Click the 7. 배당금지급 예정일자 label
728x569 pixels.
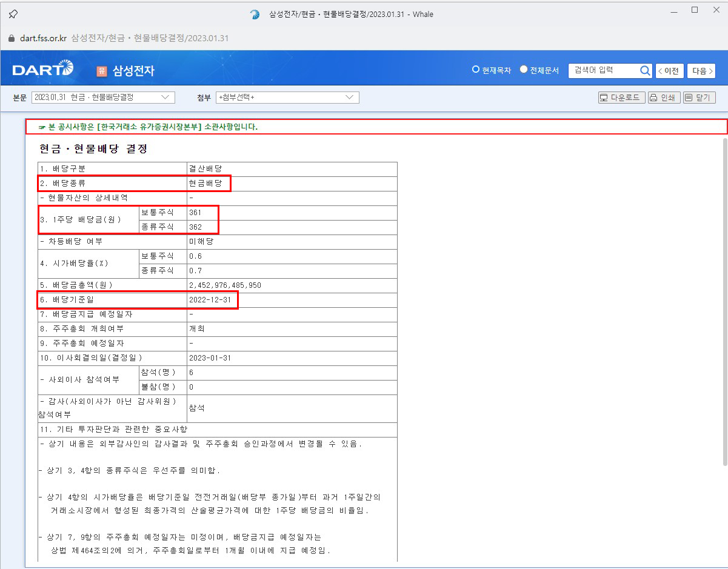coord(85,314)
